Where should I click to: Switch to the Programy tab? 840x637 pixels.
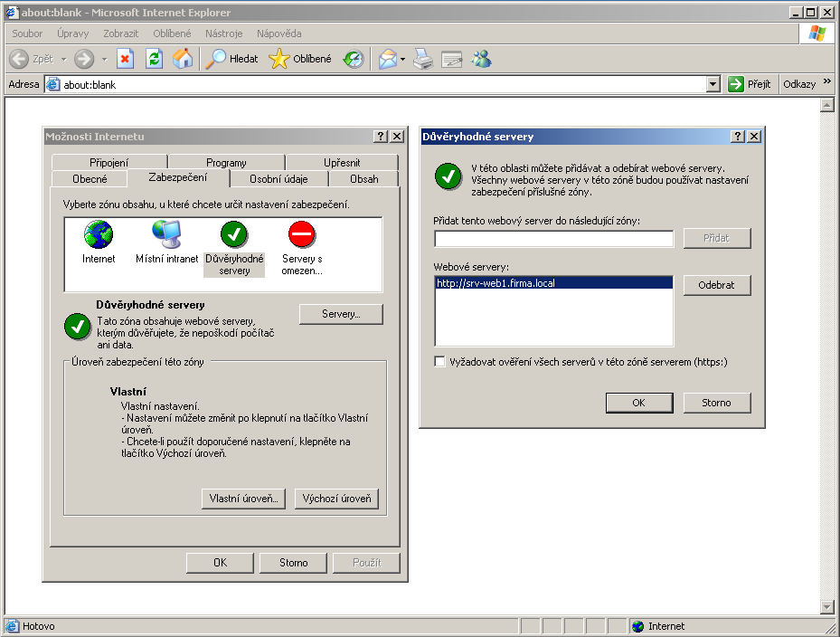(226, 162)
